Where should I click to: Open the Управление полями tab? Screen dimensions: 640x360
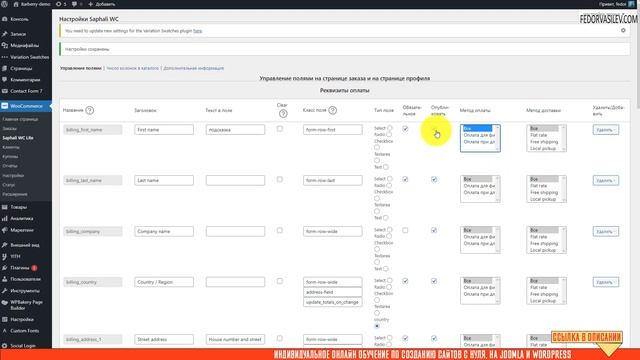point(81,68)
